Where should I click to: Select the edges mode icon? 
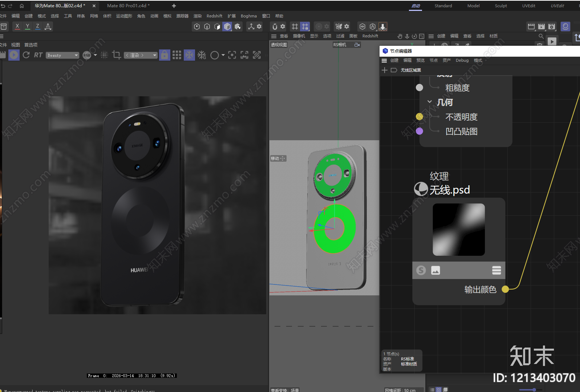[x=207, y=27]
